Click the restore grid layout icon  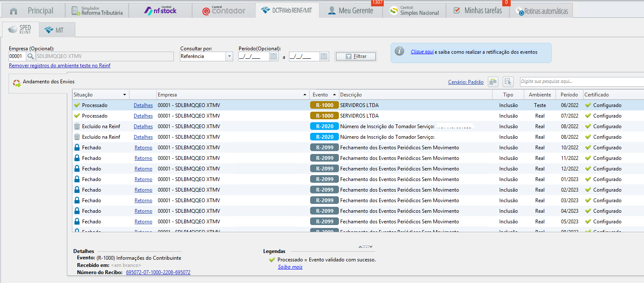pyautogui.click(x=493, y=82)
